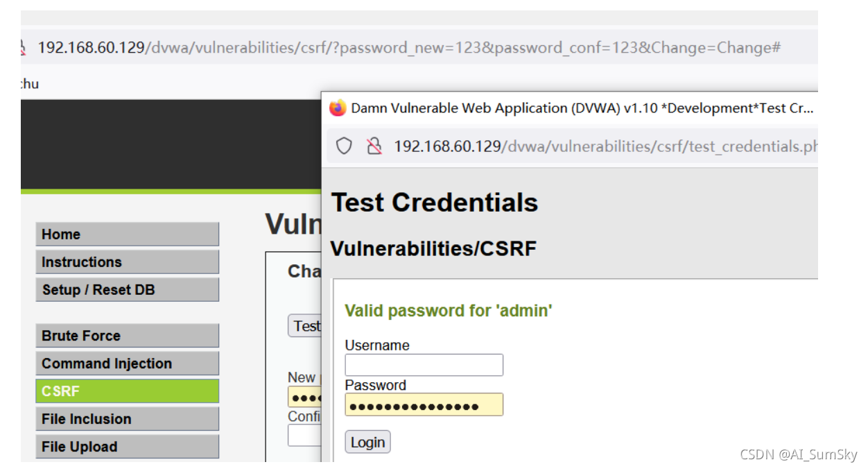This screenshot has width=868, height=469.
Task: Click the Username input field
Action: (x=424, y=365)
